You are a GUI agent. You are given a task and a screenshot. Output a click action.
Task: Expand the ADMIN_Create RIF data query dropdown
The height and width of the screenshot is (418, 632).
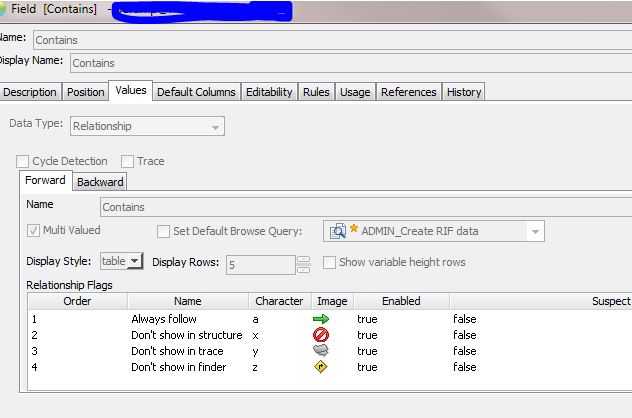click(535, 231)
